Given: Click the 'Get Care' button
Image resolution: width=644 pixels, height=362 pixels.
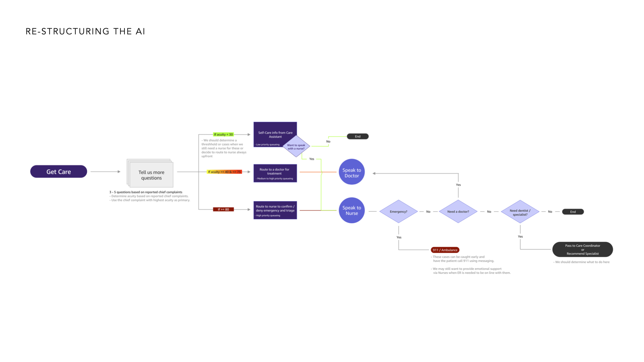Looking at the screenshot, I should pos(59,172).
